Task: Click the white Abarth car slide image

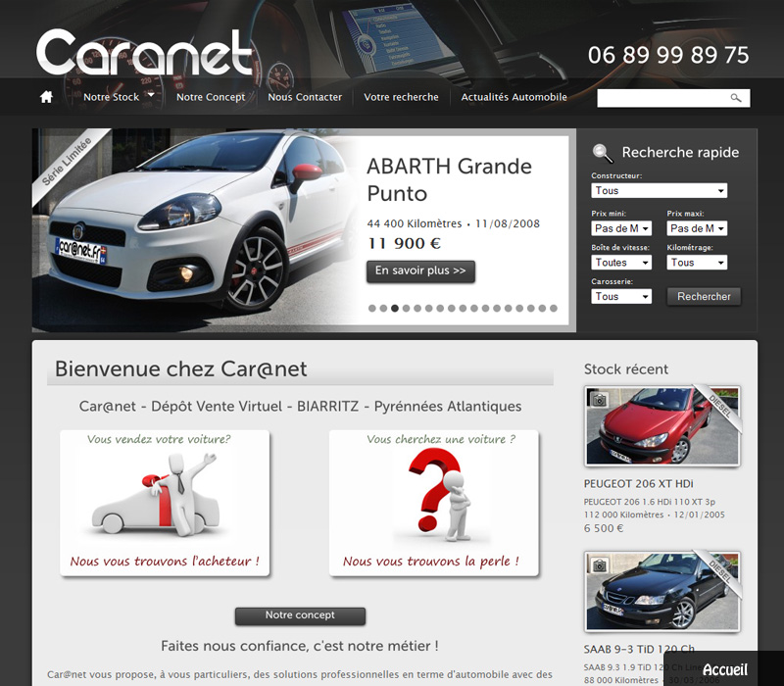Action: click(195, 230)
